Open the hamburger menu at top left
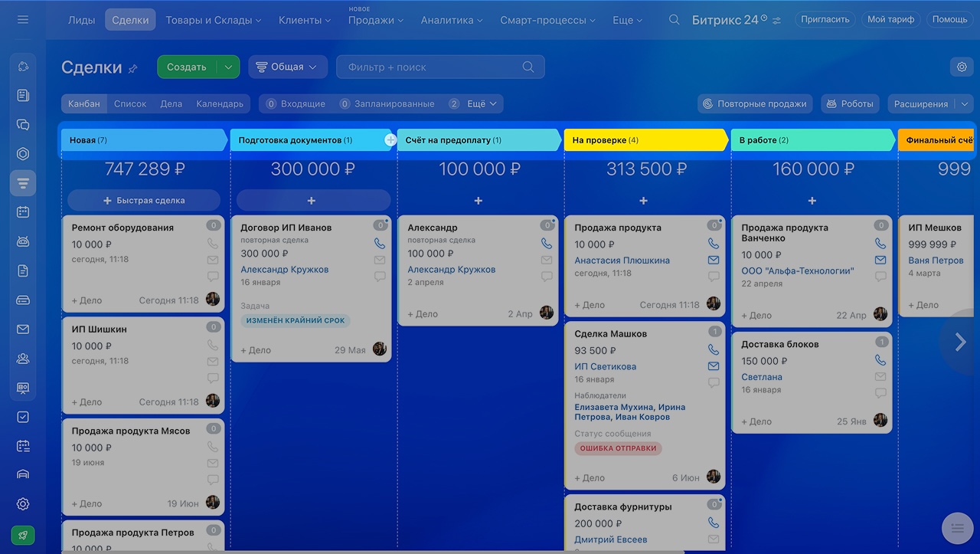Viewport: 980px width, 554px height. pos(22,19)
